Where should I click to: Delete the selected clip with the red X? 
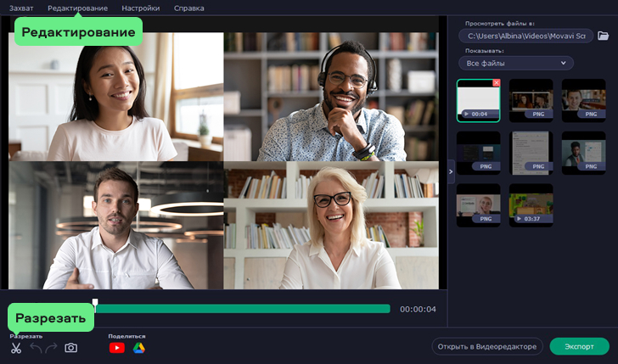[x=497, y=83]
